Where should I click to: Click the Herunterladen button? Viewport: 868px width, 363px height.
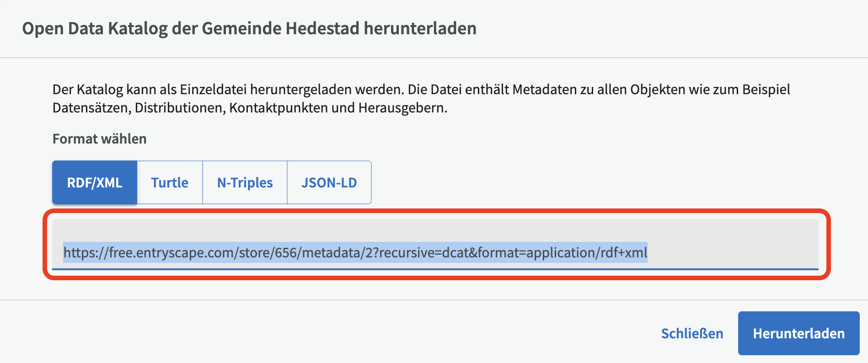pyautogui.click(x=798, y=333)
